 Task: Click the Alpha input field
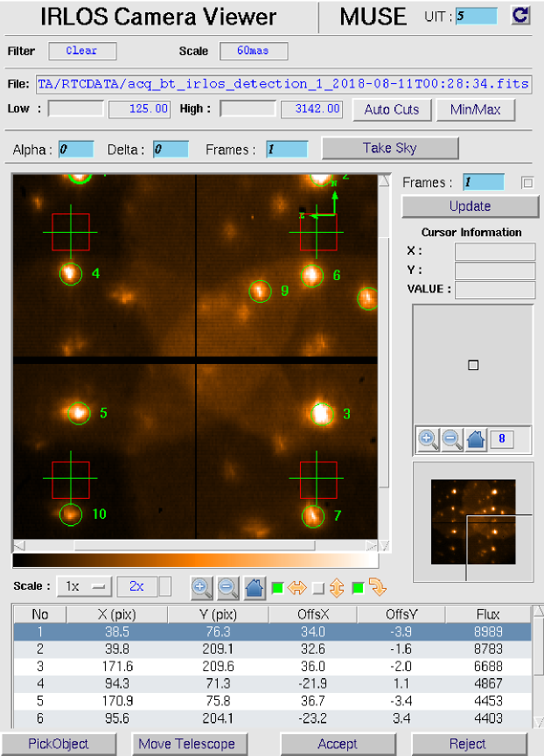coord(76,149)
